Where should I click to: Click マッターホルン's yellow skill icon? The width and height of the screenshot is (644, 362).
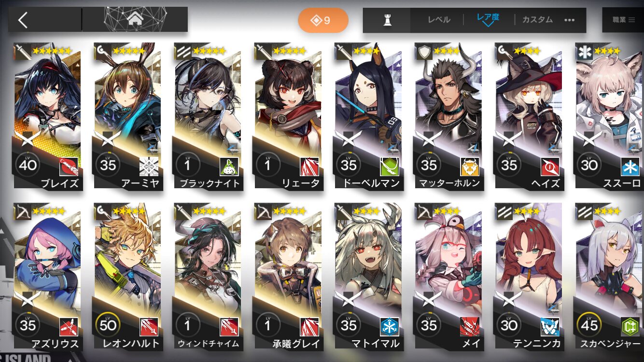[469, 167]
